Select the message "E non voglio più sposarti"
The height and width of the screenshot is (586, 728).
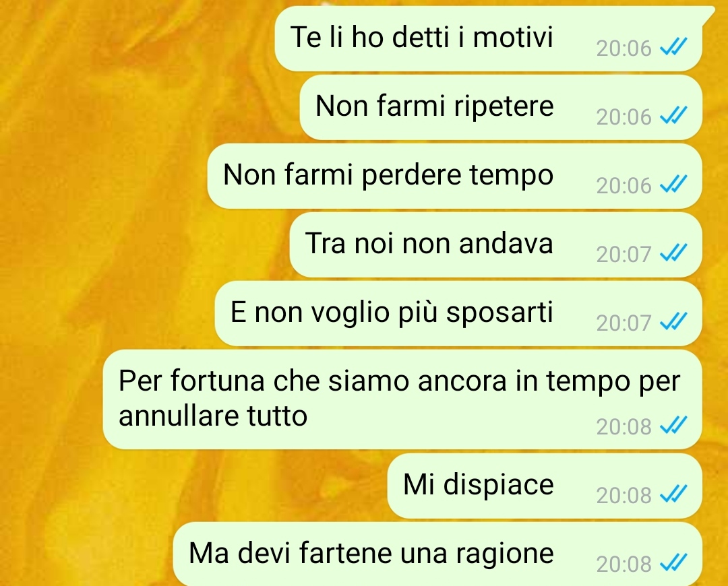pyautogui.click(x=458, y=314)
